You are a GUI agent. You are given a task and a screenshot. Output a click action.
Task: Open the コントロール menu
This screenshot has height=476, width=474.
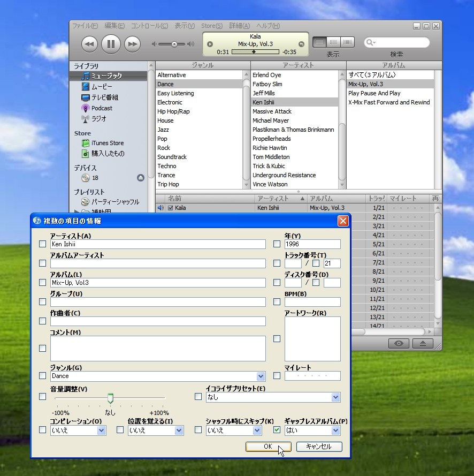pos(149,26)
